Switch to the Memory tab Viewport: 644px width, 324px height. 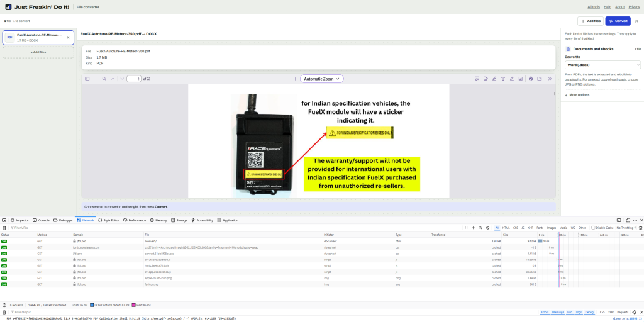pyautogui.click(x=158, y=221)
